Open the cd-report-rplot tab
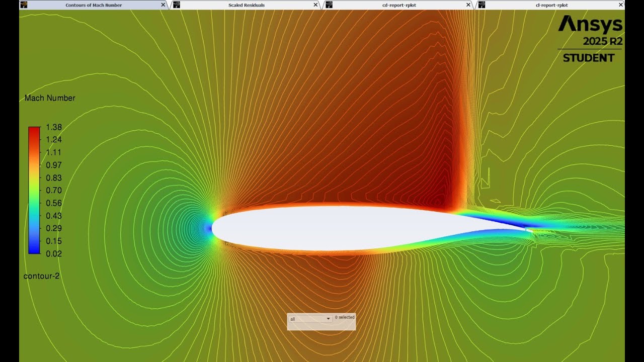644x362 pixels. click(399, 5)
